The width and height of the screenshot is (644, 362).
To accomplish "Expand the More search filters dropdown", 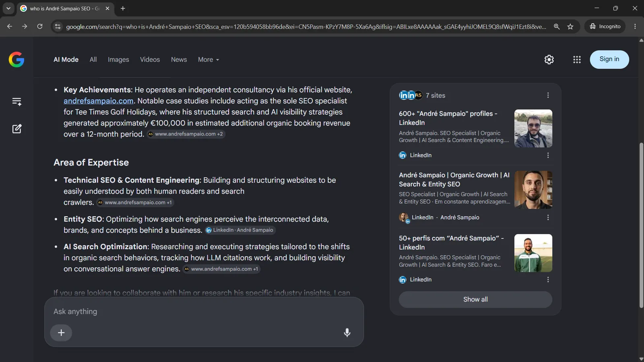I will pyautogui.click(x=208, y=60).
